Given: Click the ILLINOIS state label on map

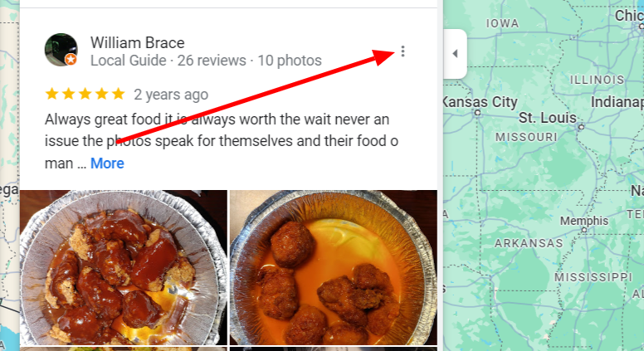Looking at the screenshot, I should 597,80.
